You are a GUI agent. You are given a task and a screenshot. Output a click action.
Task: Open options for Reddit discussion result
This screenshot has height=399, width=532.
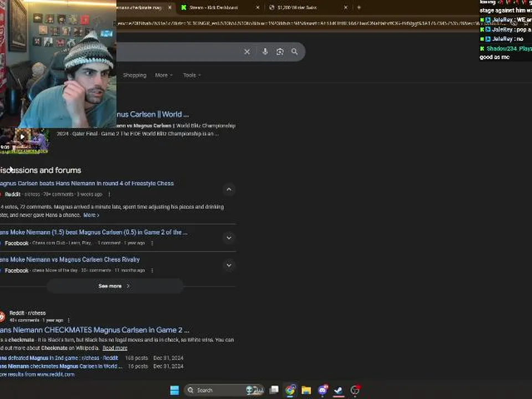[109, 195]
